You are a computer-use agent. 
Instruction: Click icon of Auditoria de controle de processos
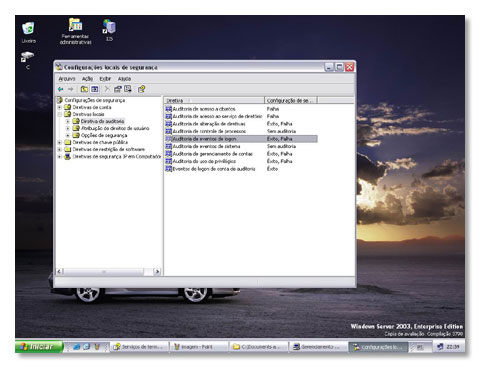point(169,131)
